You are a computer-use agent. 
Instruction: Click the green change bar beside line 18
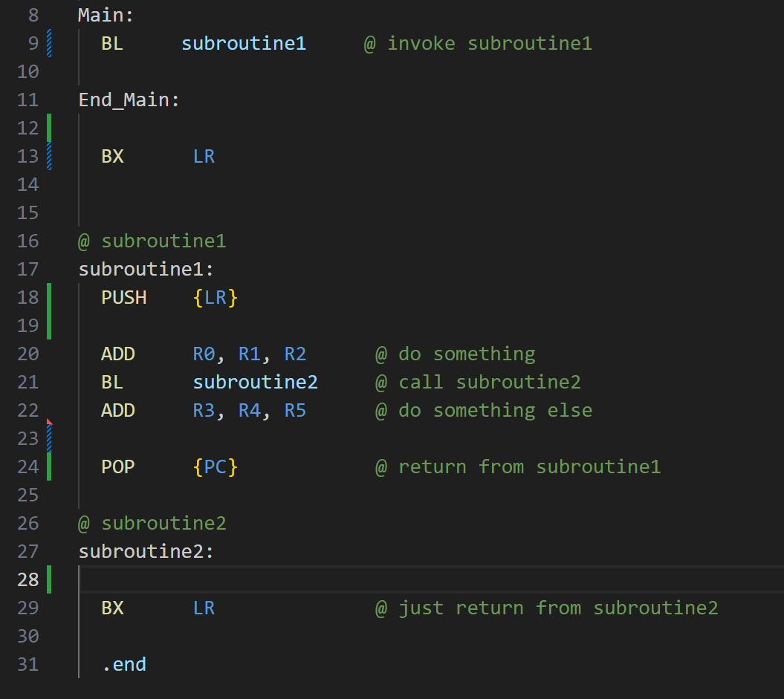tap(48, 297)
